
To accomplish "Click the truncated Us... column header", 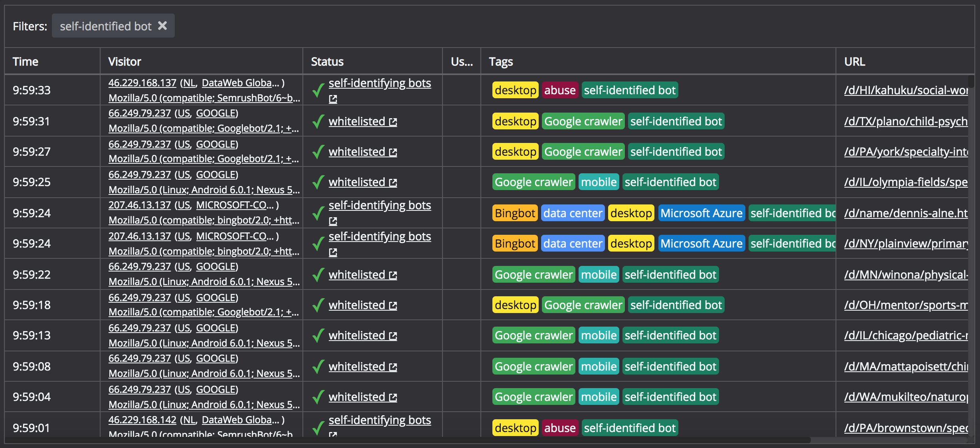I will [x=462, y=61].
